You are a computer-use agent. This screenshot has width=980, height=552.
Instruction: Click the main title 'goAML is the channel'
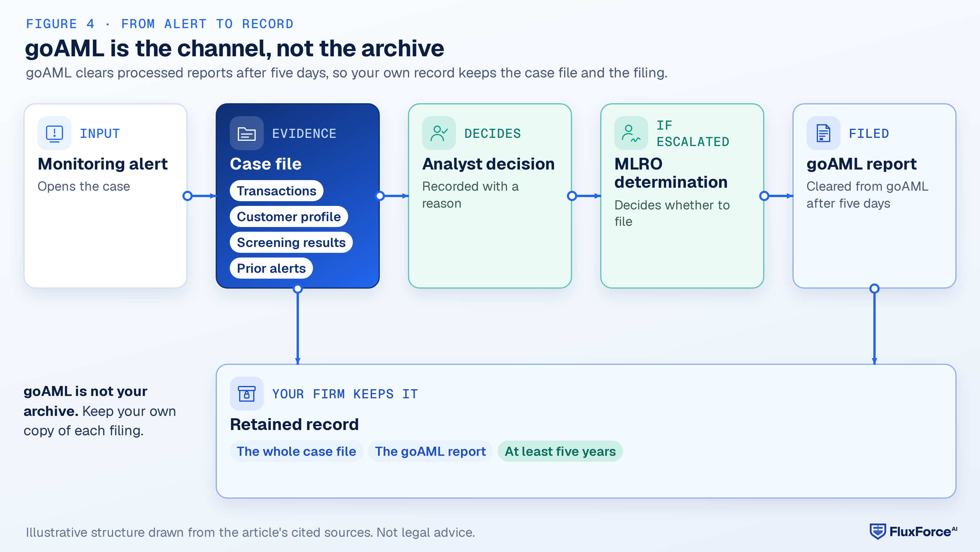tap(234, 49)
